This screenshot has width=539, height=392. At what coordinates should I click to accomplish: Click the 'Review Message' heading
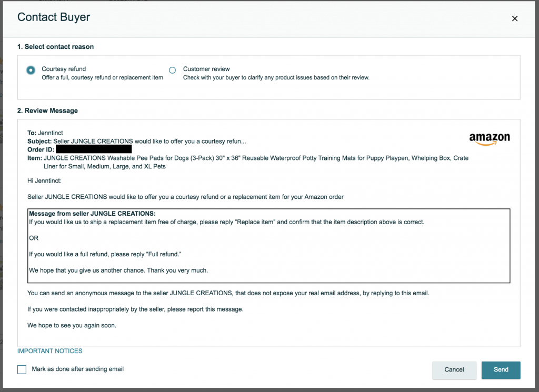coord(48,110)
